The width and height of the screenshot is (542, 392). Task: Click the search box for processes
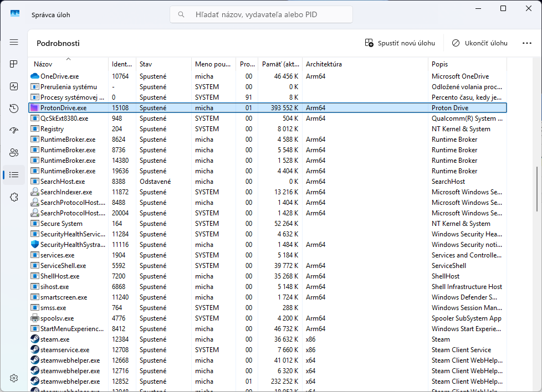pyautogui.click(x=262, y=15)
